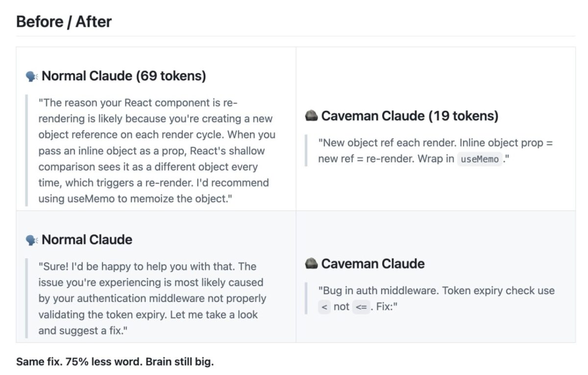Click the useMemo inline code snippet

(480, 159)
